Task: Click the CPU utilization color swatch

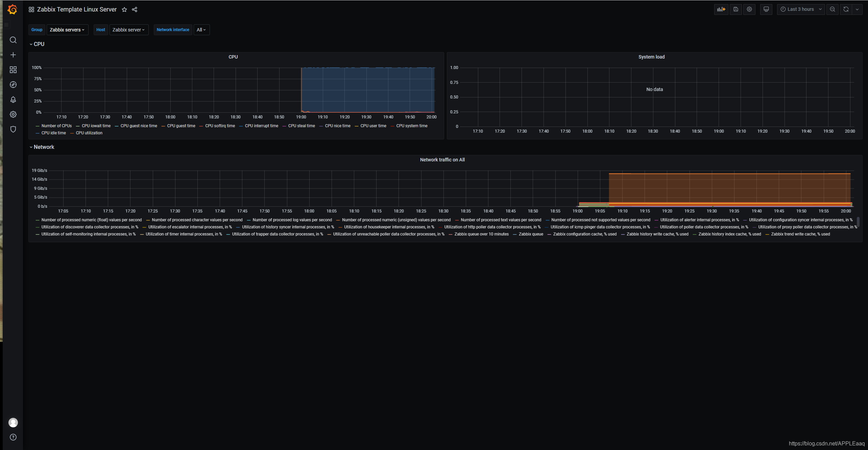Action: pyautogui.click(x=72, y=133)
